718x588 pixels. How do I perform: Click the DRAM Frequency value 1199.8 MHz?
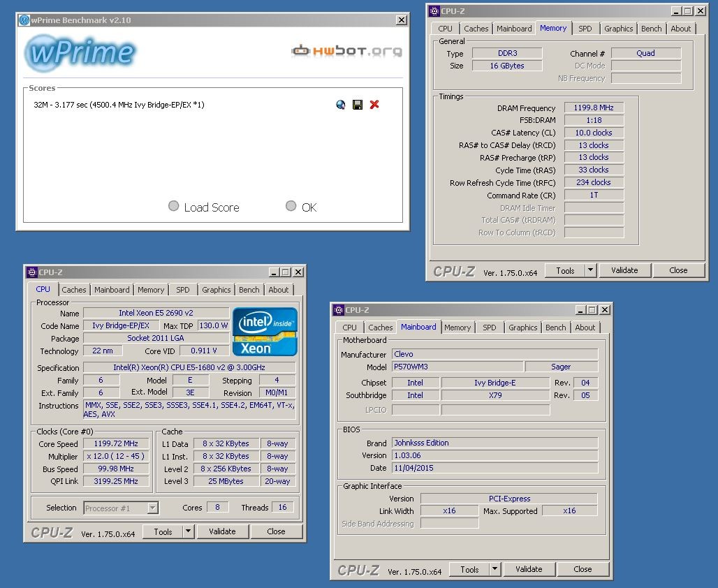tap(594, 108)
